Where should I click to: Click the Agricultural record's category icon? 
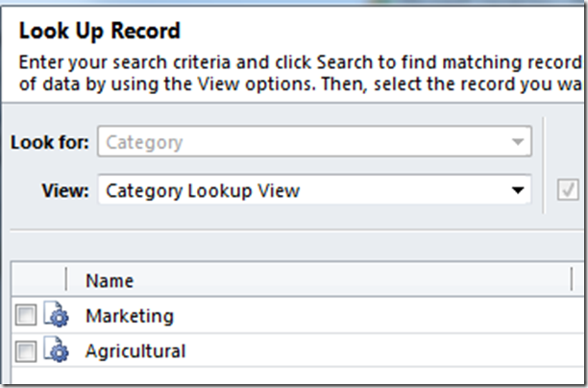56,352
